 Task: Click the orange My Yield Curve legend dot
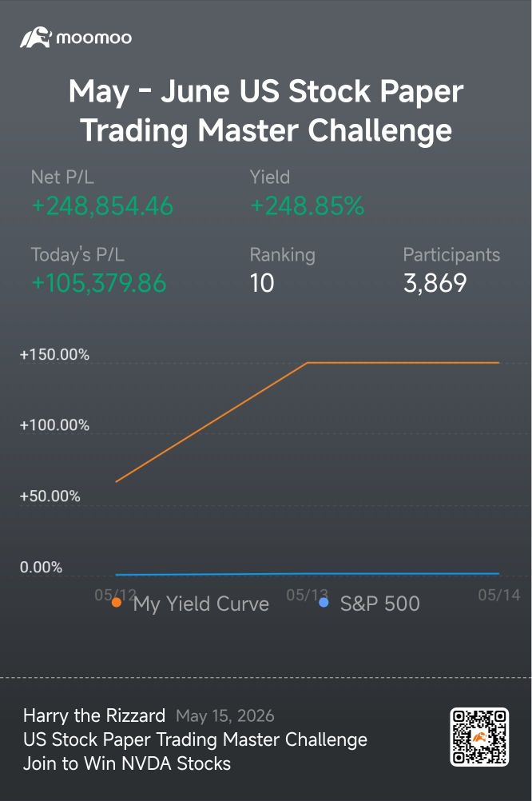[117, 603]
